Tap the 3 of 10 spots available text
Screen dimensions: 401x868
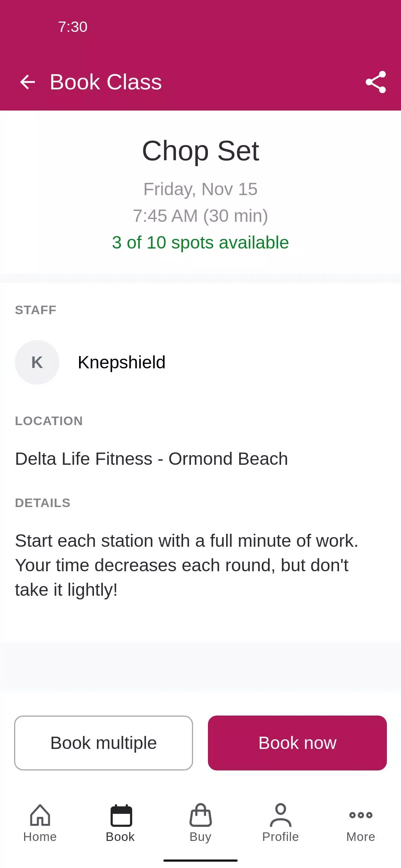click(x=200, y=243)
